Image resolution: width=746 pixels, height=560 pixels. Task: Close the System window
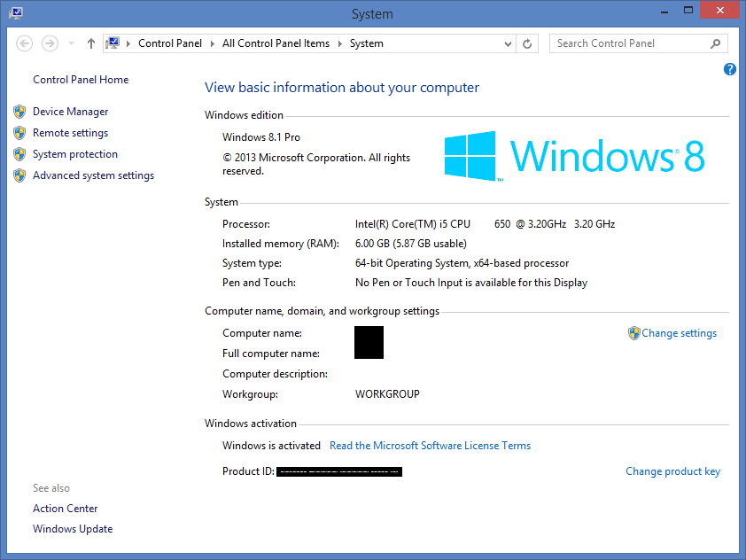point(719,11)
